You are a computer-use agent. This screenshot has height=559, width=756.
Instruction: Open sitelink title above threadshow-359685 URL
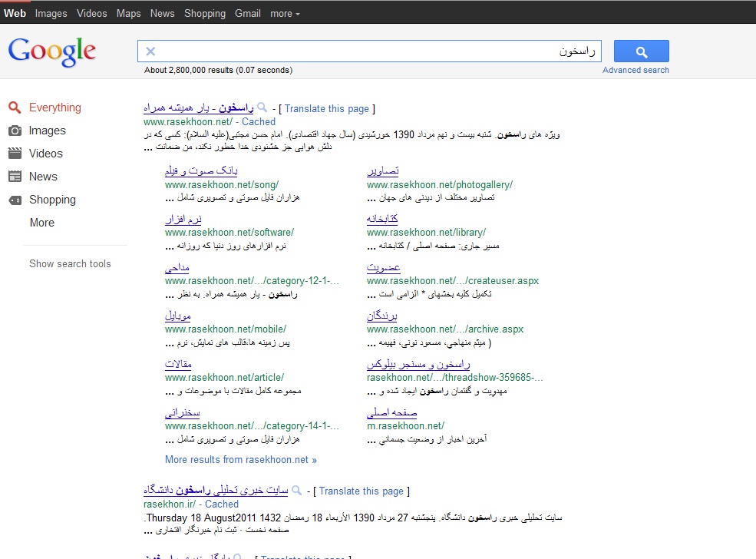click(418, 364)
